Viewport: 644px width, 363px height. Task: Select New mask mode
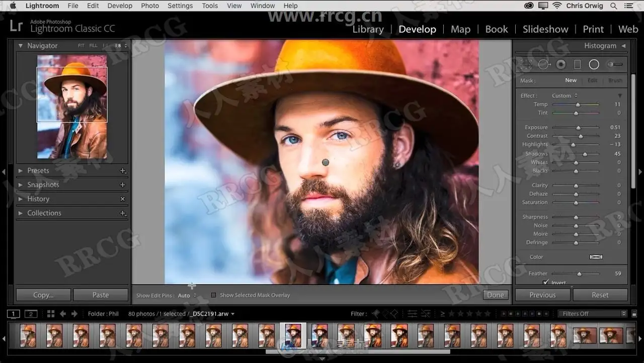tap(571, 80)
